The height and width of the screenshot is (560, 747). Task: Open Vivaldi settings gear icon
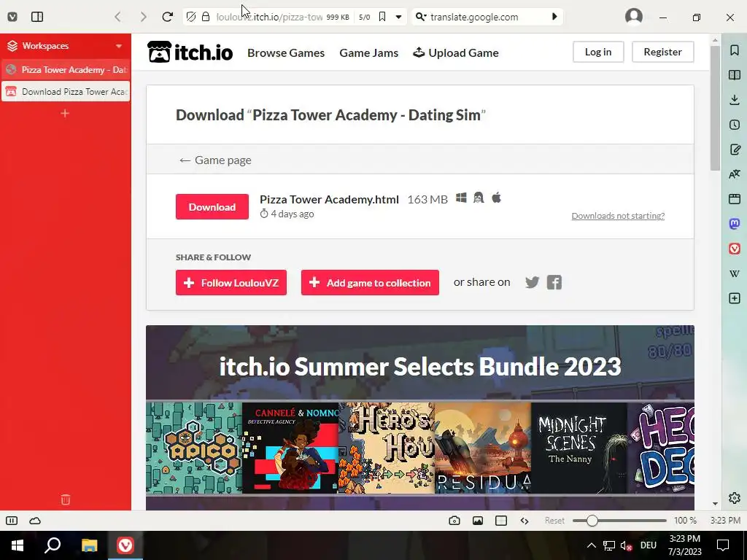point(734,498)
